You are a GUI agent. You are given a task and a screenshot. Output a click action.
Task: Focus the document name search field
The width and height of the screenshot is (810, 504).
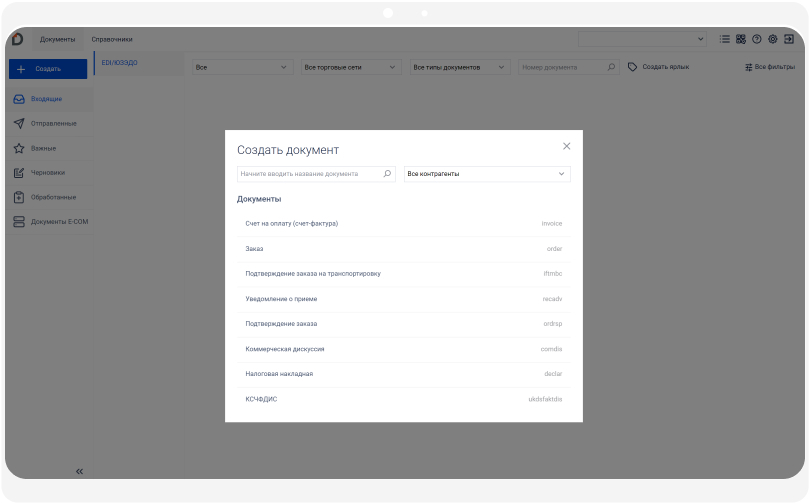(x=310, y=174)
